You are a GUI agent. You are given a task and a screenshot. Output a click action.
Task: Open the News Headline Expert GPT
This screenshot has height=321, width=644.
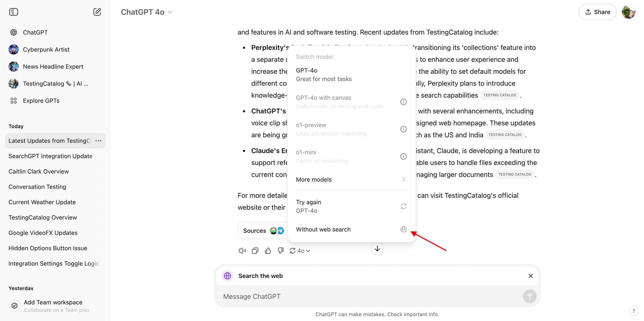[x=55, y=66]
